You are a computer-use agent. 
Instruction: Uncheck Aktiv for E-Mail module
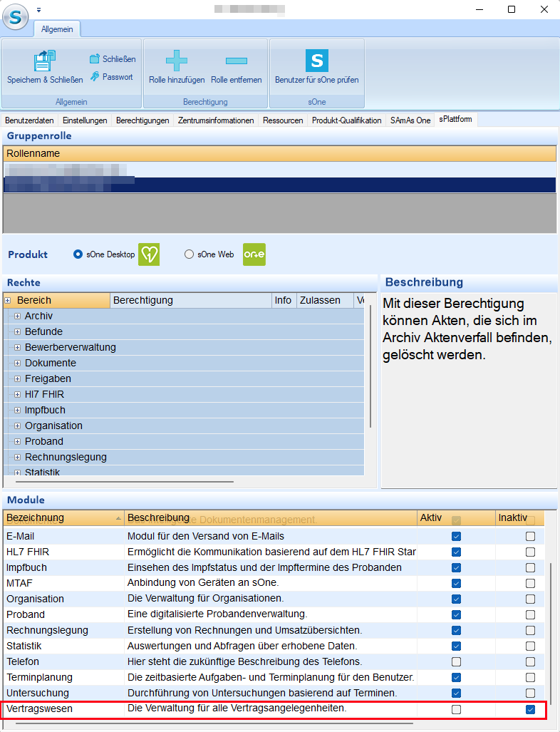point(457,537)
